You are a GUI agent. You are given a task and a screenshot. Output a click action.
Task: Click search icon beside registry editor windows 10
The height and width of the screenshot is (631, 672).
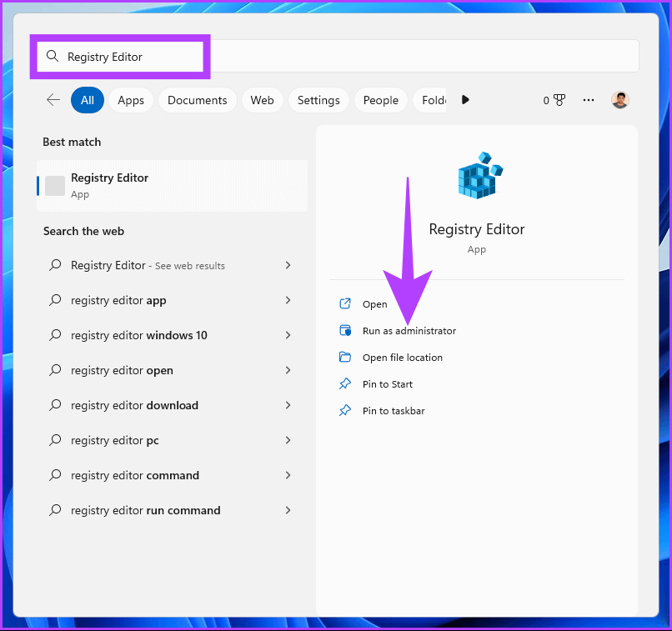coord(55,334)
